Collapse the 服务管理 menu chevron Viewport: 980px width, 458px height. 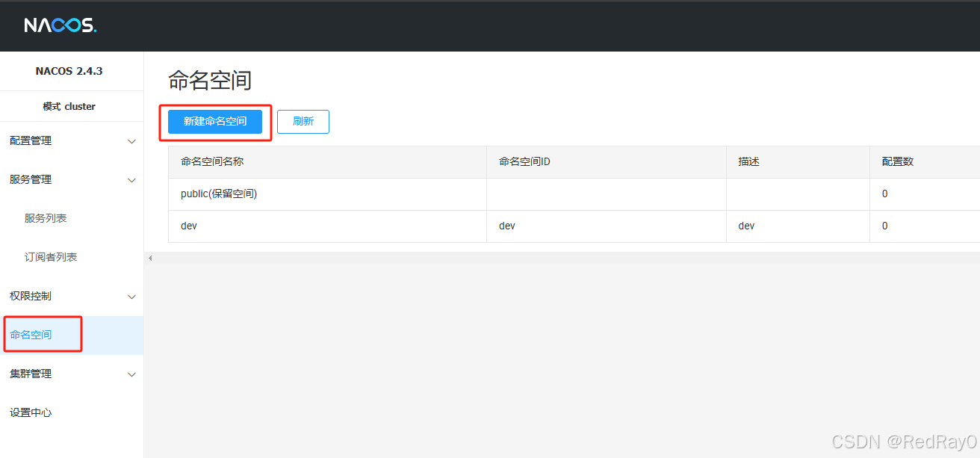132,180
